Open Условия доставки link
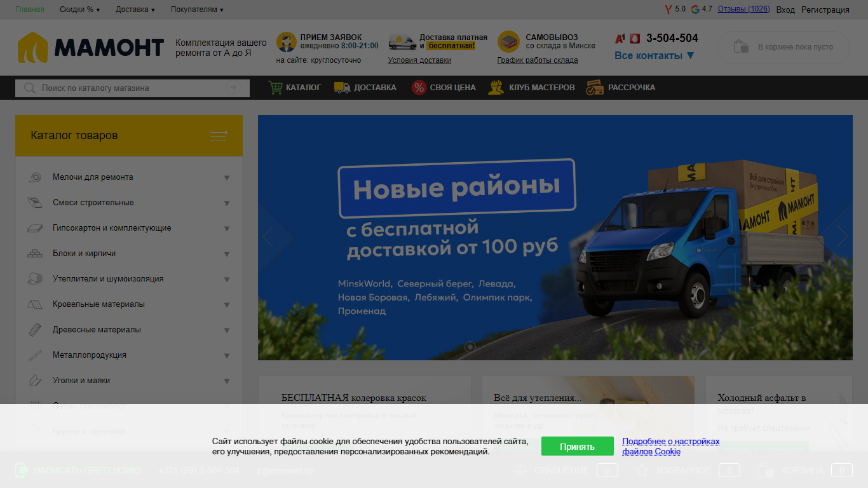The width and height of the screenshot is (868, 488). coord(419,60)
